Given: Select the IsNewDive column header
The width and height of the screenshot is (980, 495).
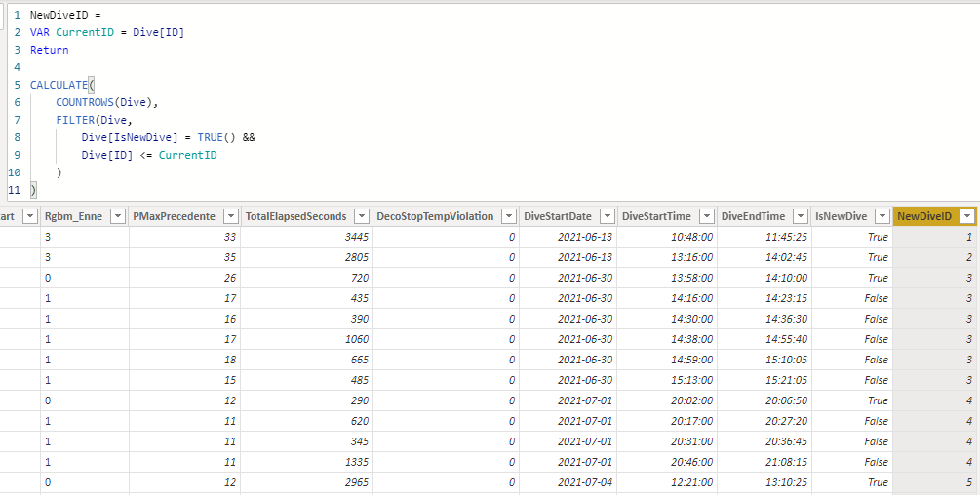Looking at the screenshot, I should (x=841, y=216).
